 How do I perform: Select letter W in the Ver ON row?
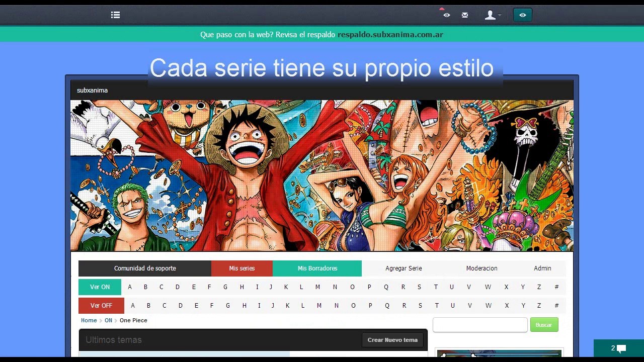point(488,287)
